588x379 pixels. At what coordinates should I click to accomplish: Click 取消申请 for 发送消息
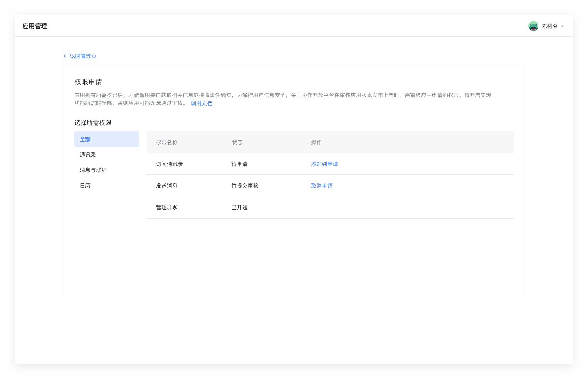click(322, 186)
